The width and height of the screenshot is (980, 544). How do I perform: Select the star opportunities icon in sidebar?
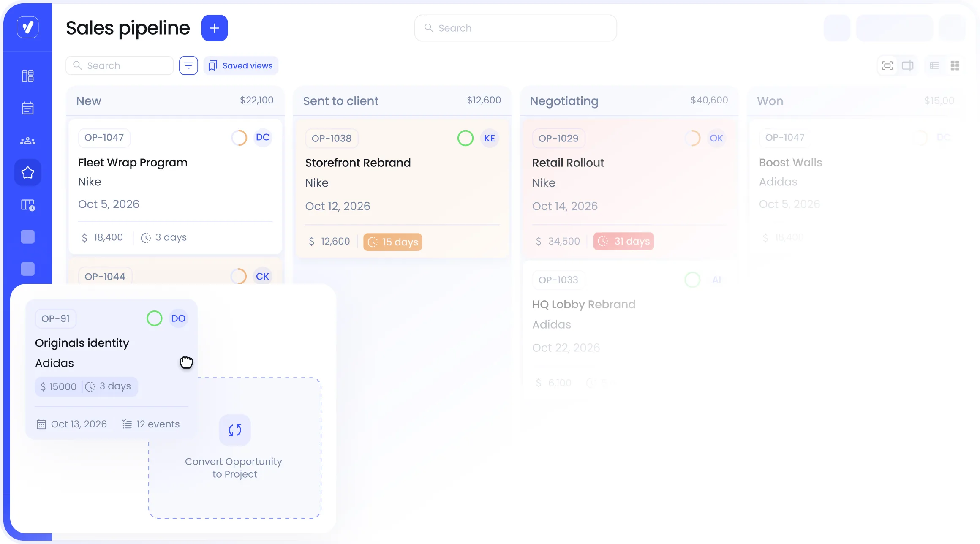click(x=28, y=172)
